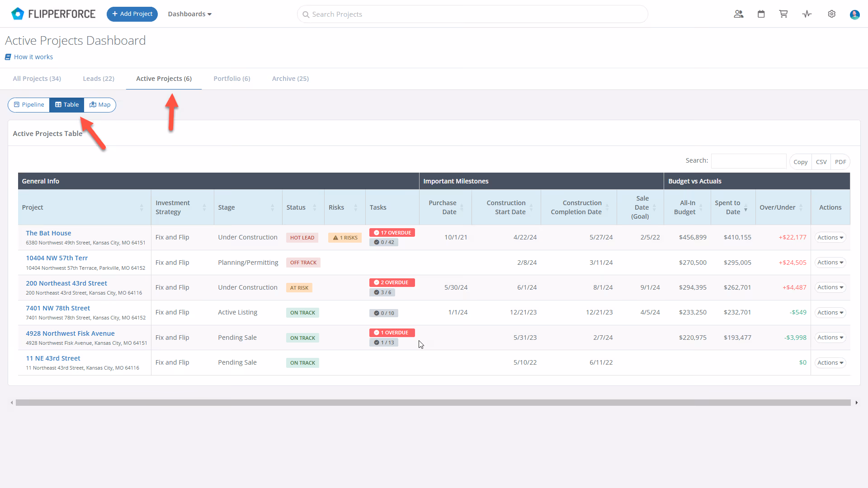Image resolution: width=868 pixels, height=488 pixels.
Task: Sort table by Project column
Action: pos(85,207)
